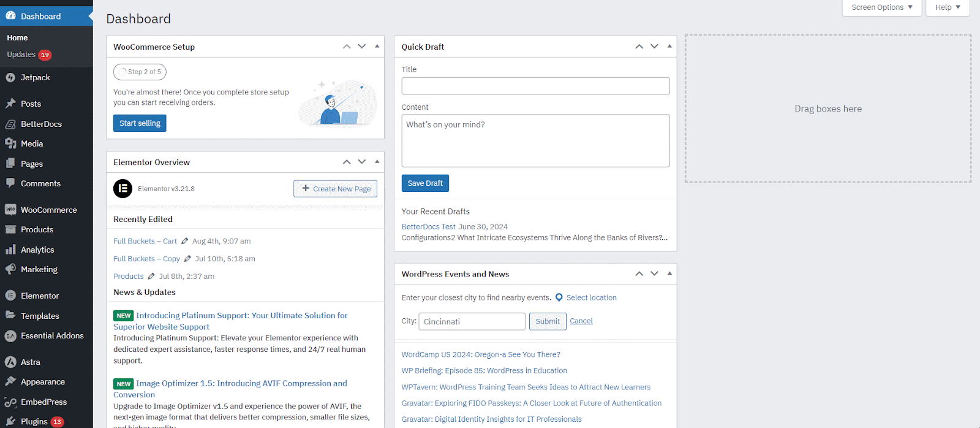980x428 pixels.
Task: Expand the Help dropdown tab
Action: point(947,7)
